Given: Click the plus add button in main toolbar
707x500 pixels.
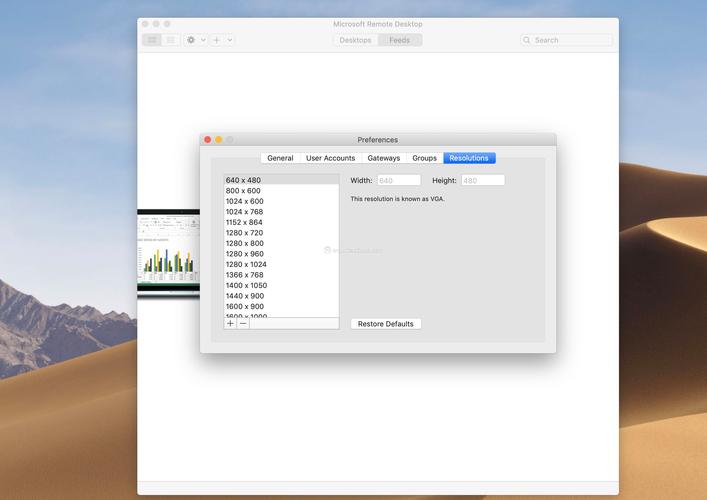Looking at the screenshot, I should pyautogui.click(x=217, y=40).
